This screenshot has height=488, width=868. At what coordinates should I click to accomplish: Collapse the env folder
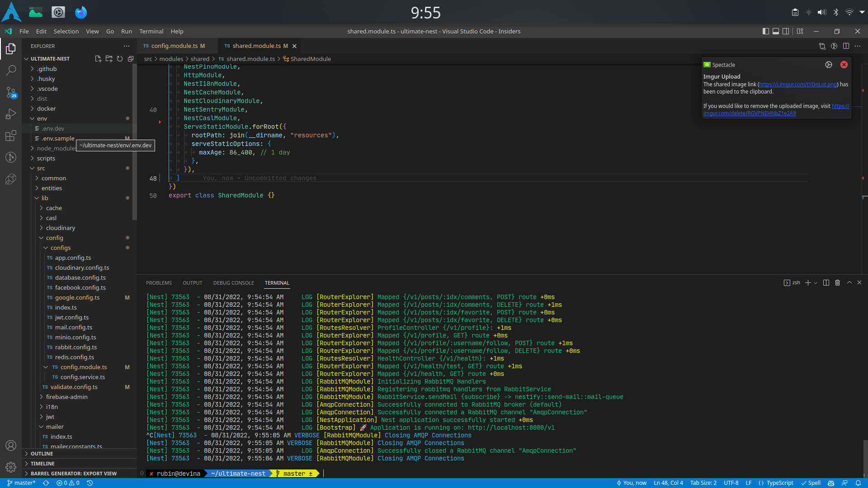(80, 118)
